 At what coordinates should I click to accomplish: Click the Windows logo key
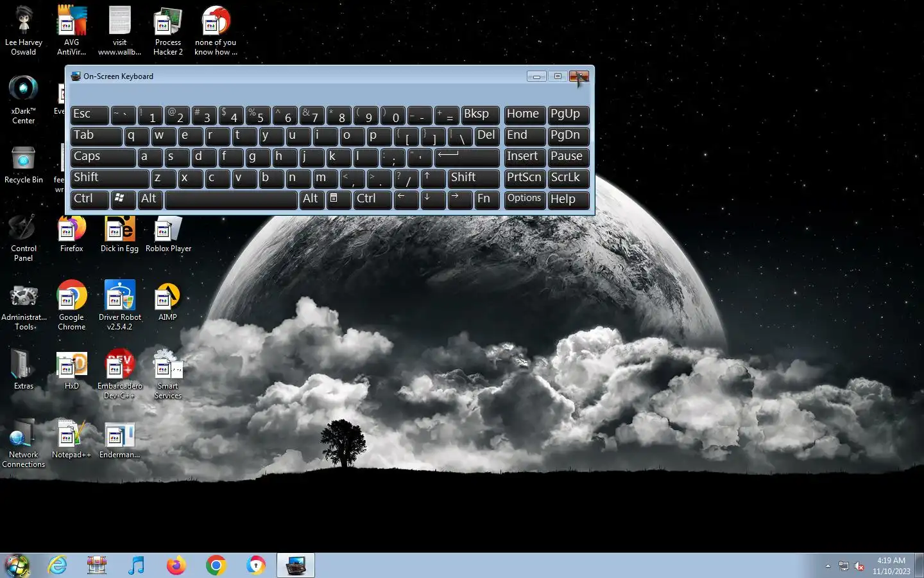tap(123, 199)
